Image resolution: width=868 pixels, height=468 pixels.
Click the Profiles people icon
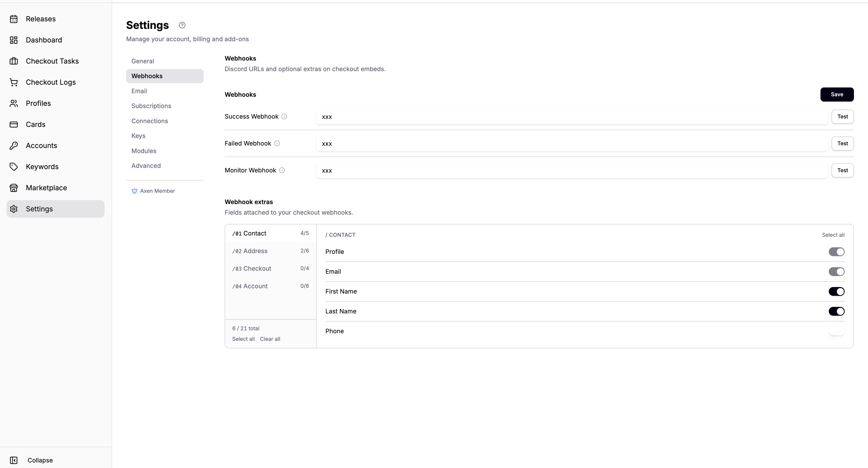pos(14,104)
